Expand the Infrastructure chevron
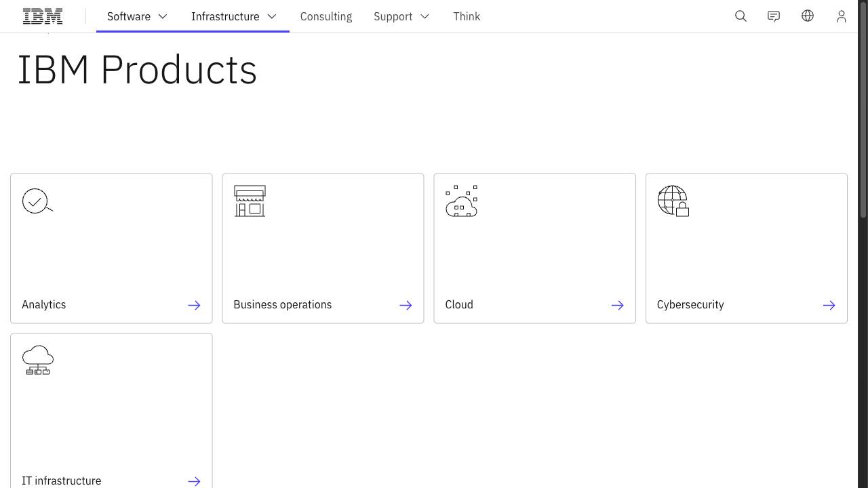868x488 pixels. click(x=272, y=16)
